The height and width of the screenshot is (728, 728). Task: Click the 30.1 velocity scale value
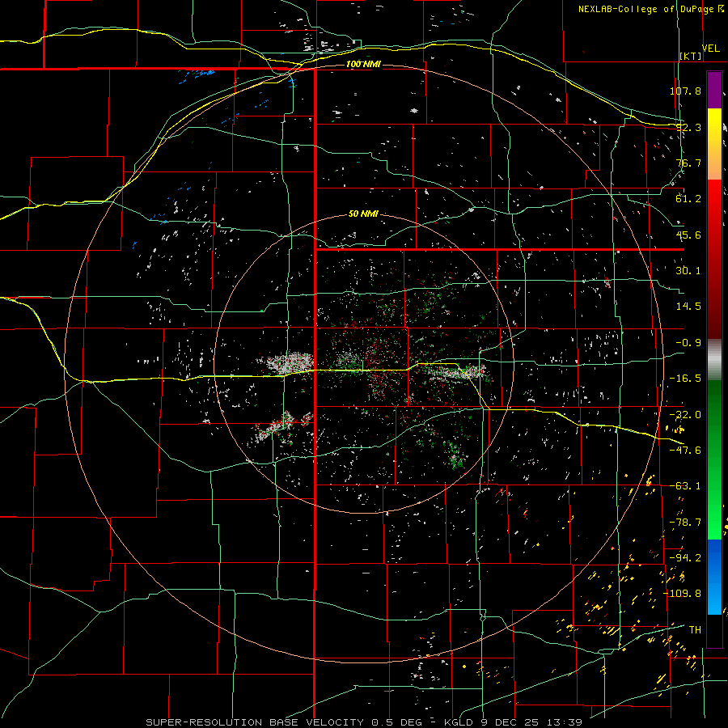click(688, 271)
